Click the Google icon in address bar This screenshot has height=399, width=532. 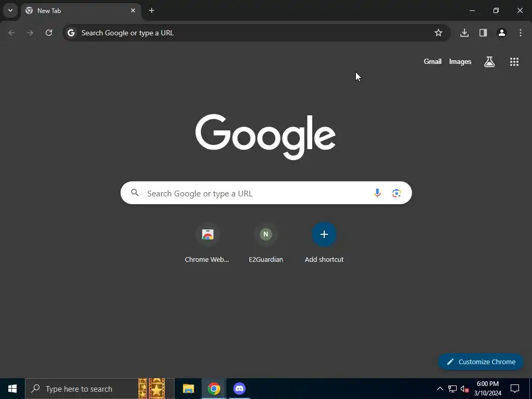pos(71,33)
